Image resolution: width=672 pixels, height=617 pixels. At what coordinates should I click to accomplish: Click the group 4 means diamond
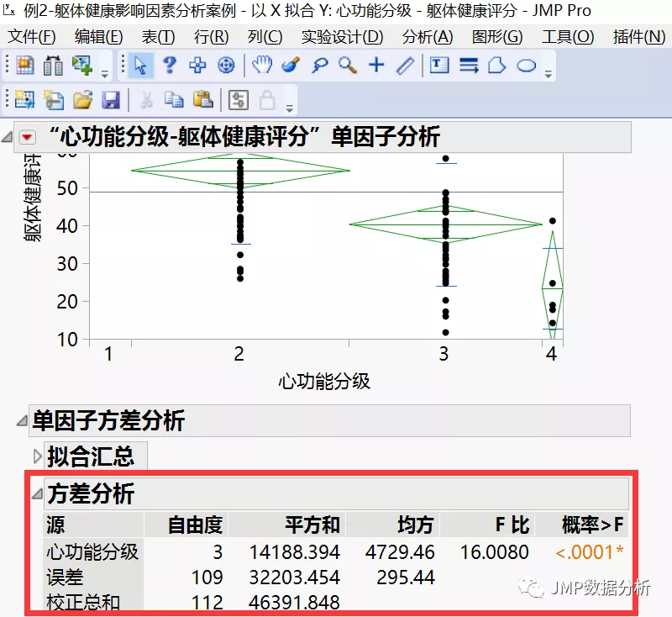553,286
